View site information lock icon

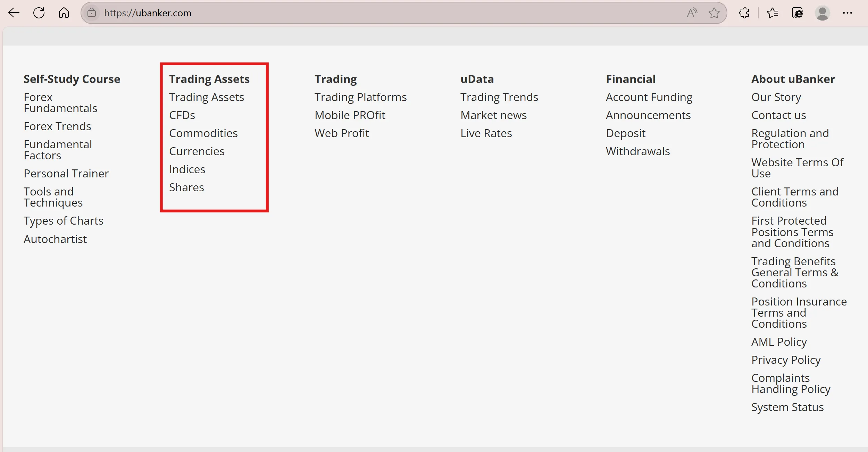(92, 13)
